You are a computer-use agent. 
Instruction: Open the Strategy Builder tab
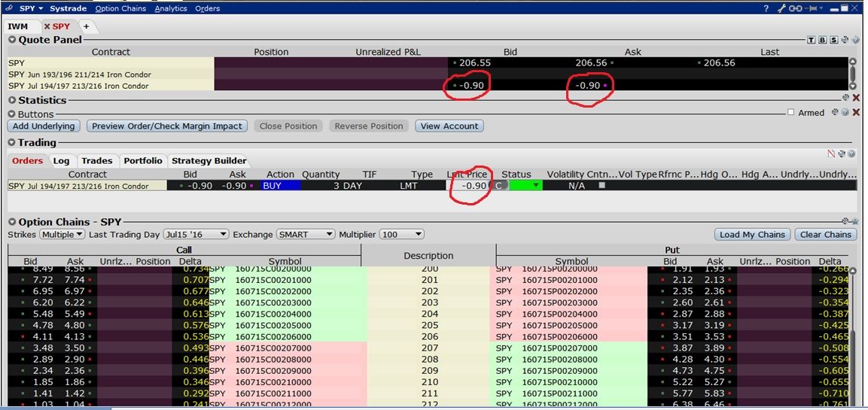pos(209,160)
